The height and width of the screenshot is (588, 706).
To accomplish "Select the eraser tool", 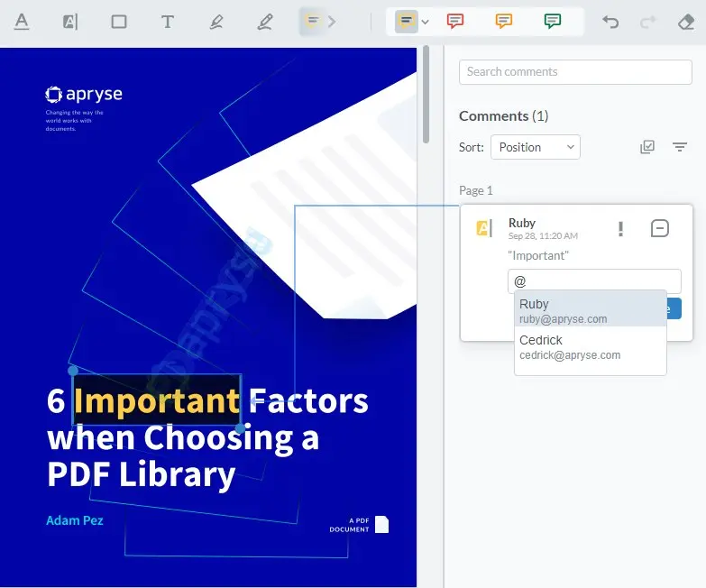I will [x=686, y=22].
